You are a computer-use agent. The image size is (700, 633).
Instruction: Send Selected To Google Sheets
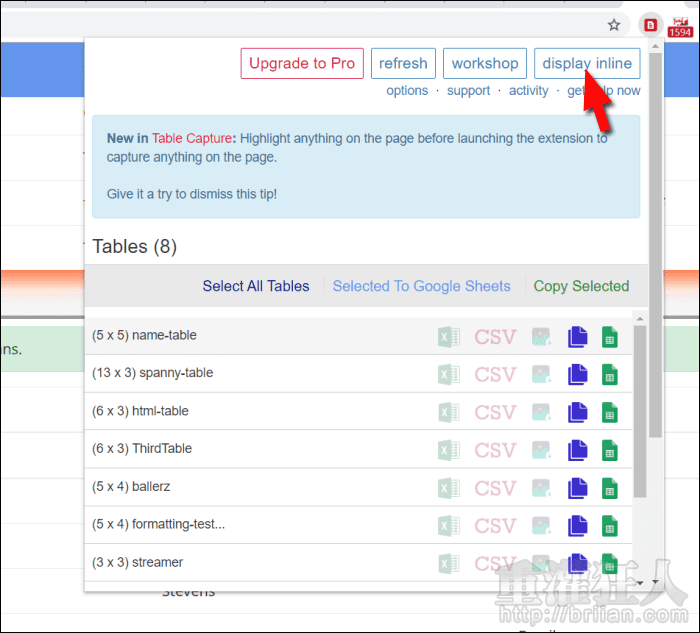coord(421,286)
